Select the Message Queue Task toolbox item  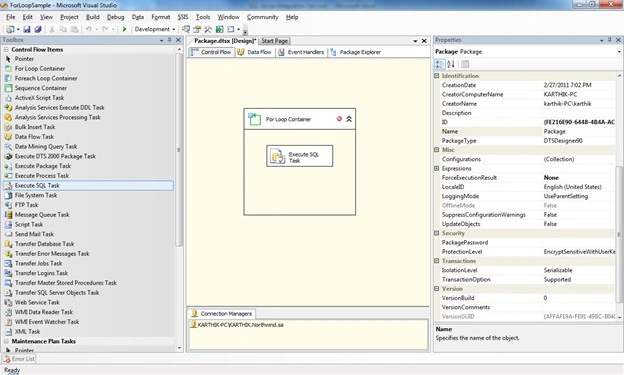click(42, 215)
